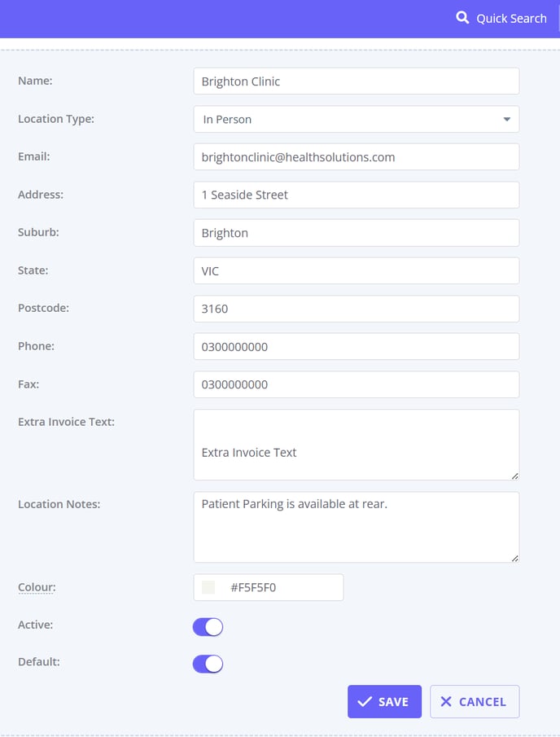Save the location details
Image resolution: width=560 pixels, height=737 pixels.
point(384,702)
